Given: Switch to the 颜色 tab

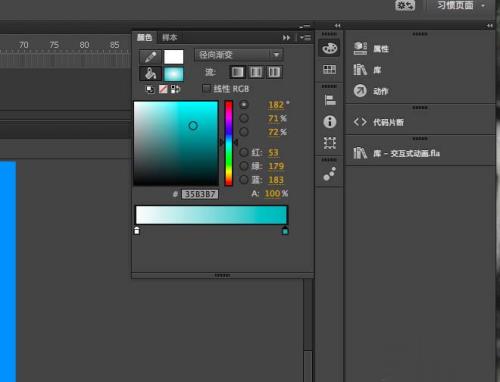Looking at the screenshot, I should pyautogui.click(x=144, y=37).
